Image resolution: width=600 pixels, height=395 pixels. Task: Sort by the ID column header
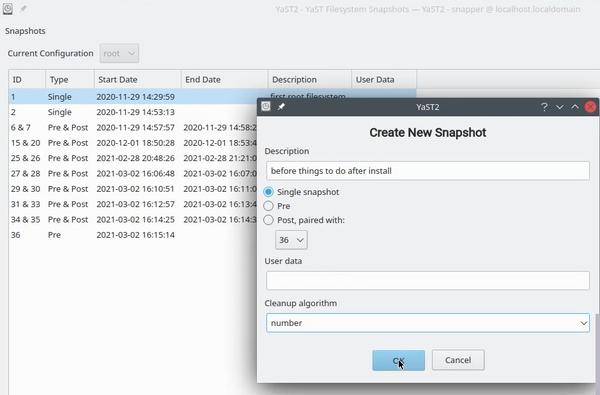(x=27, y=80)
